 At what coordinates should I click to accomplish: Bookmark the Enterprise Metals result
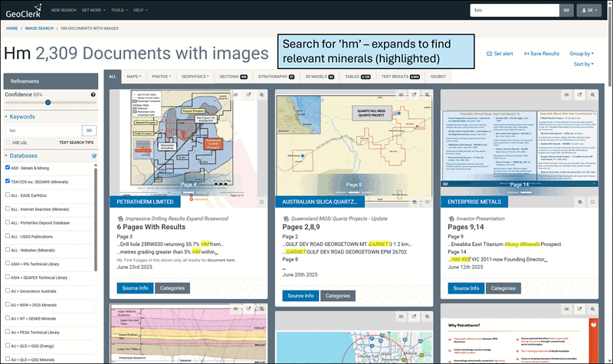592,202
